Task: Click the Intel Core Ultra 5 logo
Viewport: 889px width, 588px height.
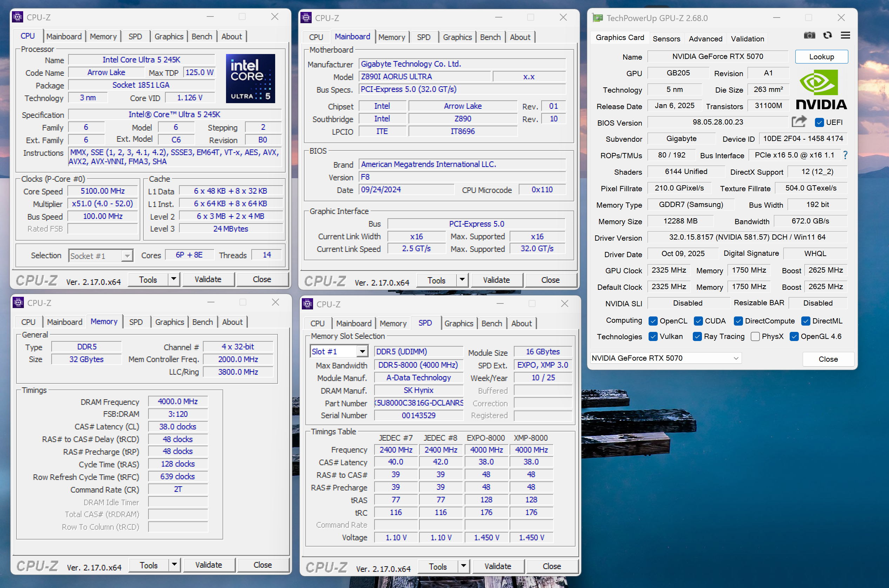Action: coord(250,78)
